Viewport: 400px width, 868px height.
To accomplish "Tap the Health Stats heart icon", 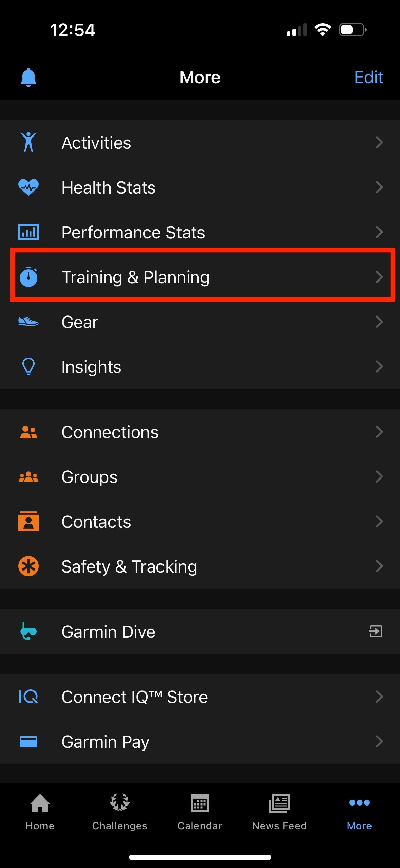I will (29, 187).
